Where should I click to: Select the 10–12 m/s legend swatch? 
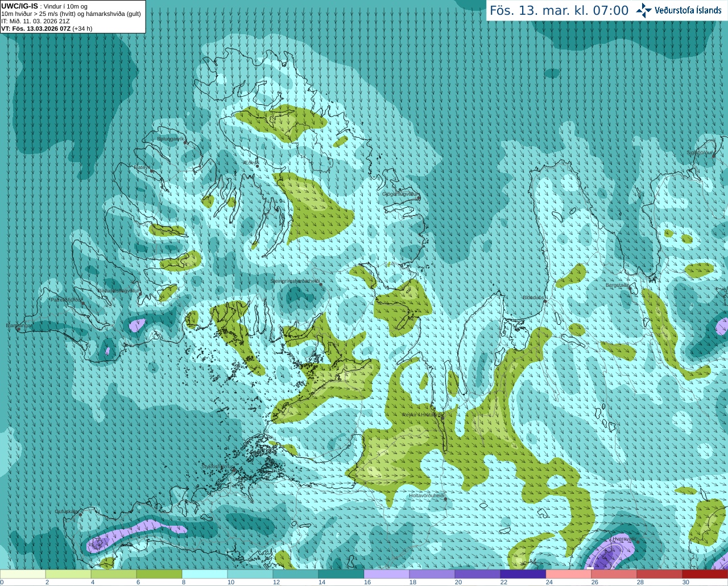click(250, 574)
